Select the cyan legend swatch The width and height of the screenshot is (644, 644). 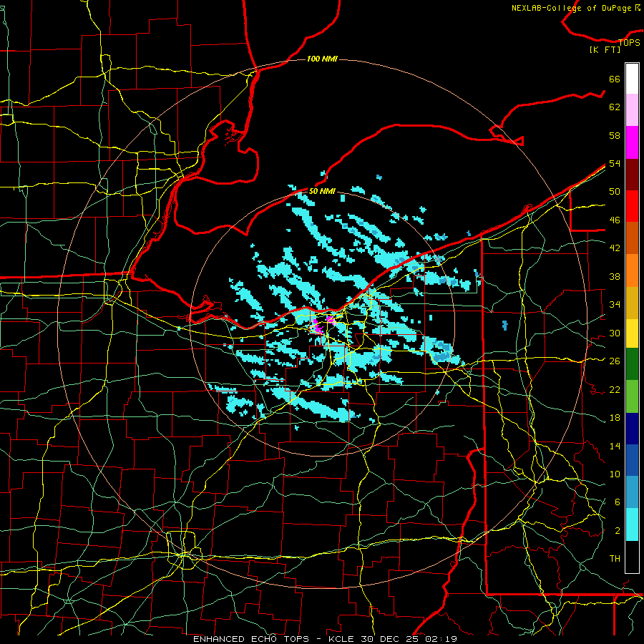632,525
